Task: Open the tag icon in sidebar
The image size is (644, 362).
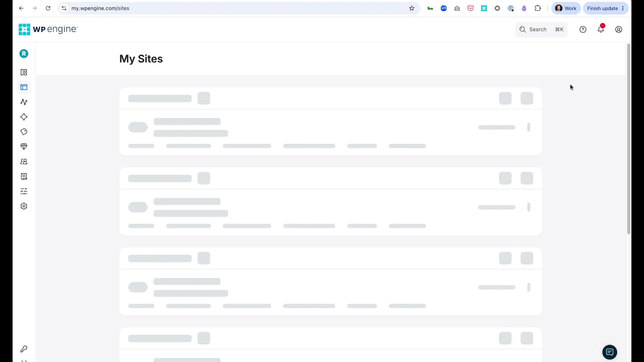Action: click(x=24, y=132)
